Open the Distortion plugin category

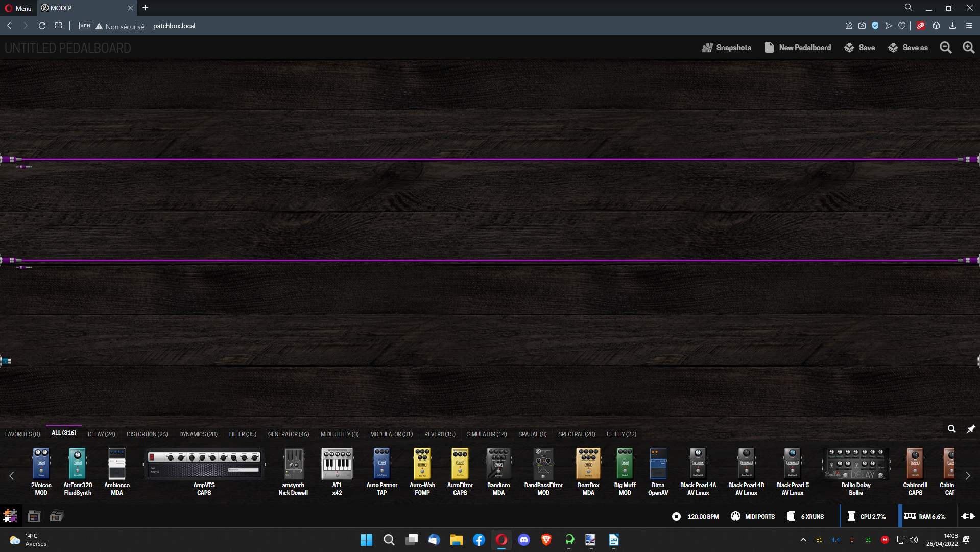147,434
